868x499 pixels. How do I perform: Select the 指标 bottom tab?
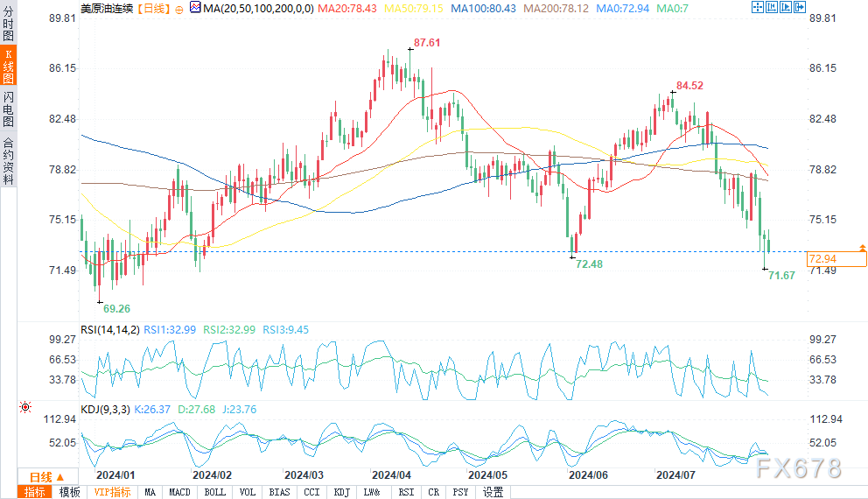tap(35, 492)
